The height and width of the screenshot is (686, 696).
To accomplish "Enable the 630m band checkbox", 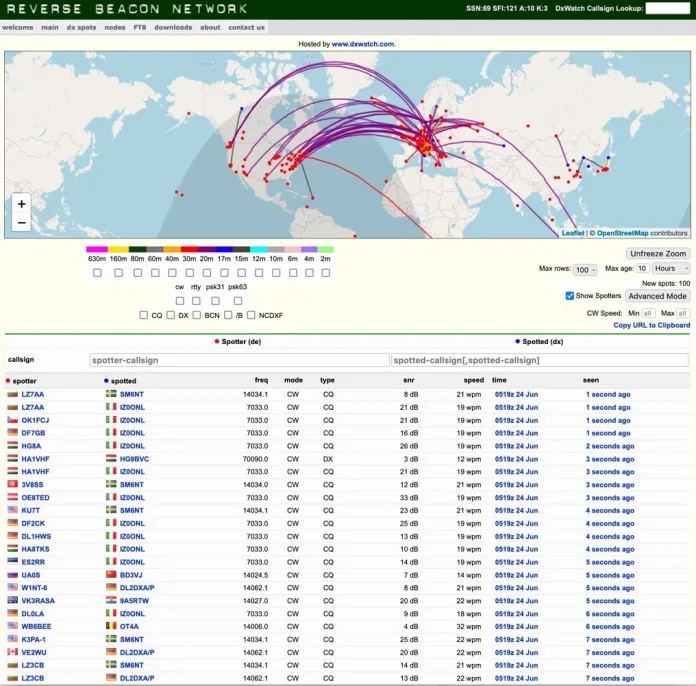I will pos(97,272).
